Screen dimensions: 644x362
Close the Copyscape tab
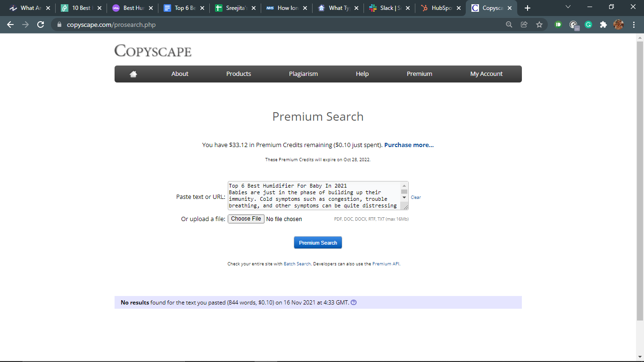tap(510, 8)
